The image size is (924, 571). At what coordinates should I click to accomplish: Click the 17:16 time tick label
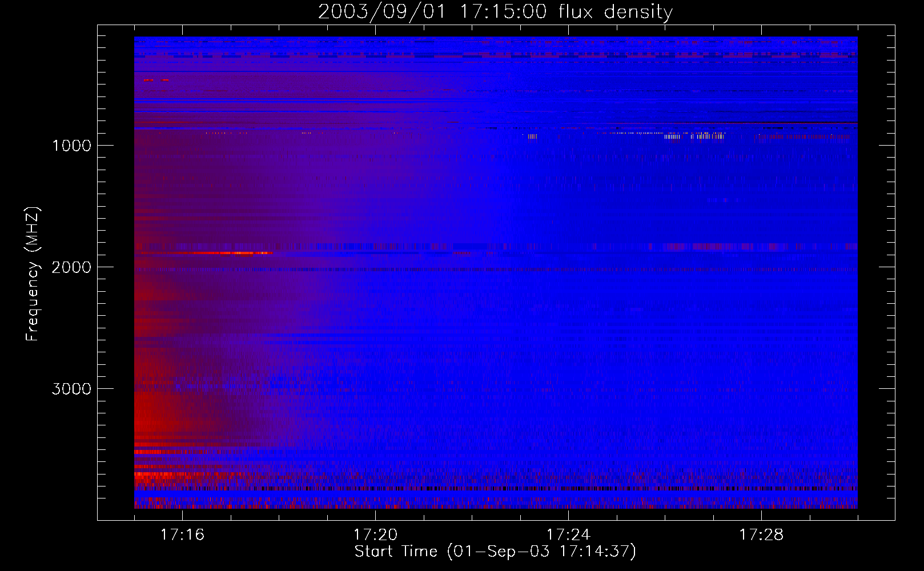pos(182,534)
